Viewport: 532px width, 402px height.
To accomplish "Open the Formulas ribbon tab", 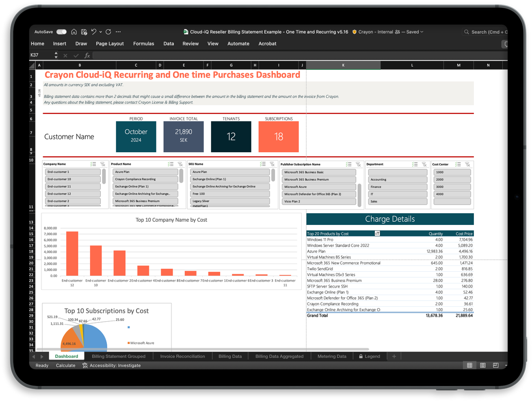I will [144, 43].
